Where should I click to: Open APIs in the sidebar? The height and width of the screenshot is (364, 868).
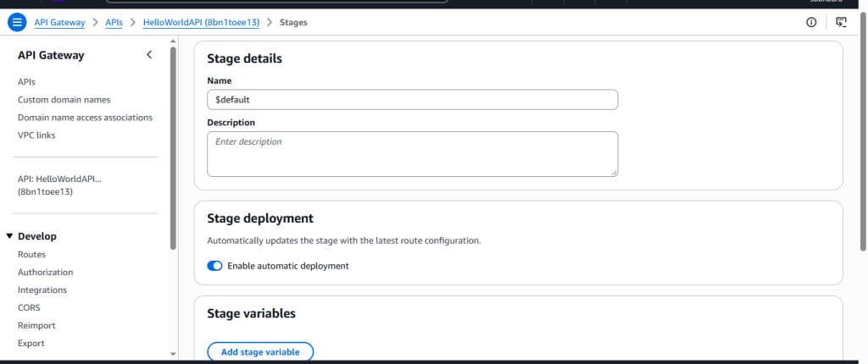26,82
